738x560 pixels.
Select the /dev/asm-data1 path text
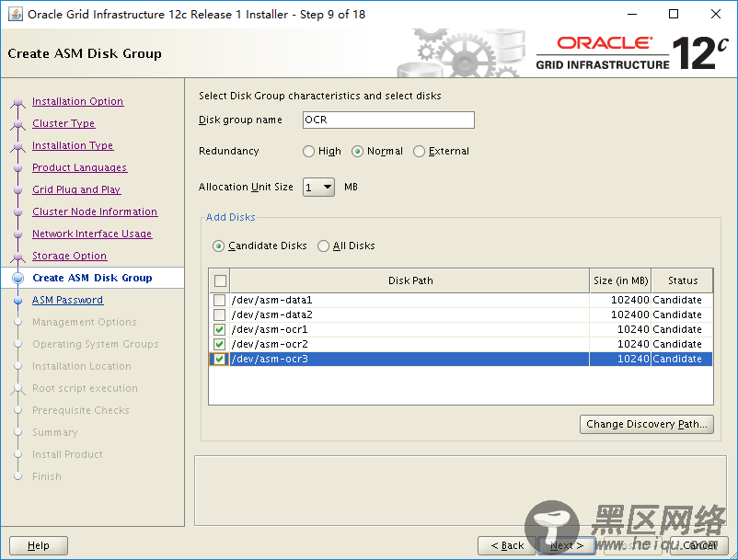pyautogui.click(x=271, y=300)
